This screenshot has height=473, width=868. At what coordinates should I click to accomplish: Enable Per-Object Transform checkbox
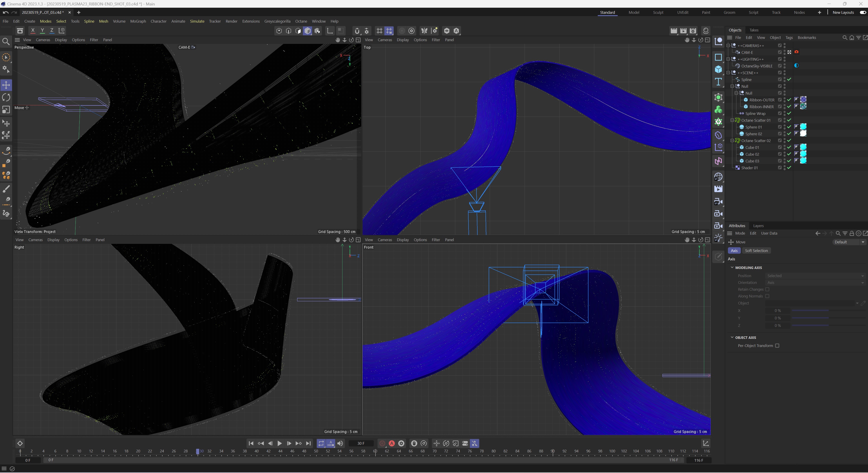tap(777, 346)
